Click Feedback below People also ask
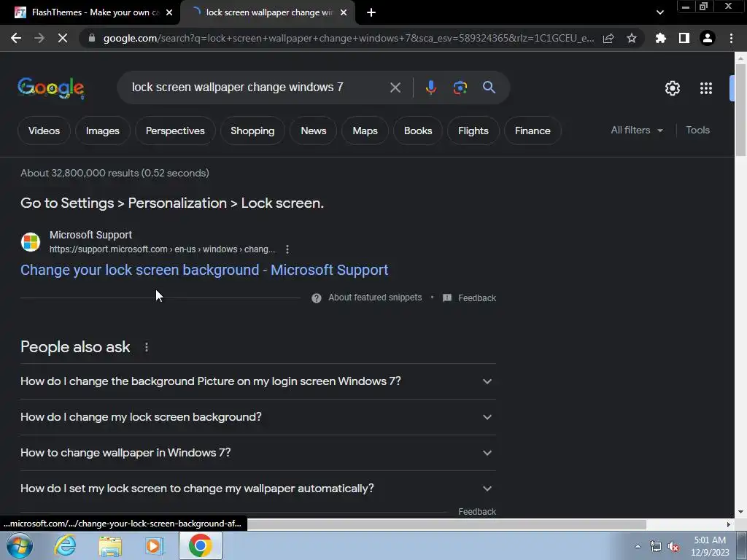This screenshot has height=560, width=747. click(477, 511)
